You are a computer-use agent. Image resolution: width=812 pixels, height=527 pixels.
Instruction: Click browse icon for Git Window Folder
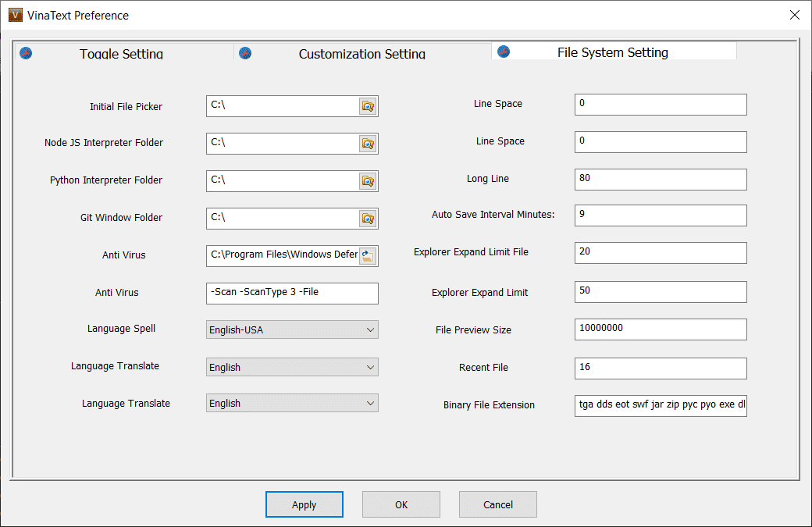point(368,219)
